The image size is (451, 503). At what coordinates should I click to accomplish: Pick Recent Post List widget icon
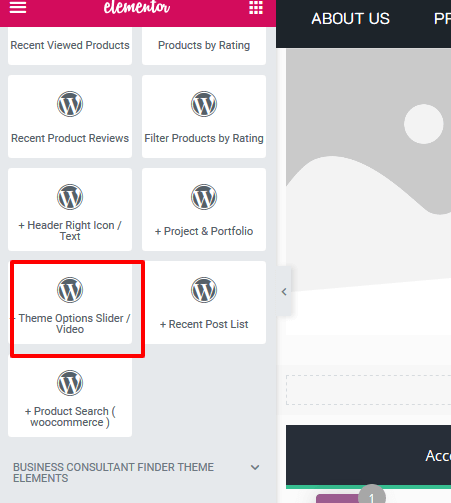click(x=204, y=290)
